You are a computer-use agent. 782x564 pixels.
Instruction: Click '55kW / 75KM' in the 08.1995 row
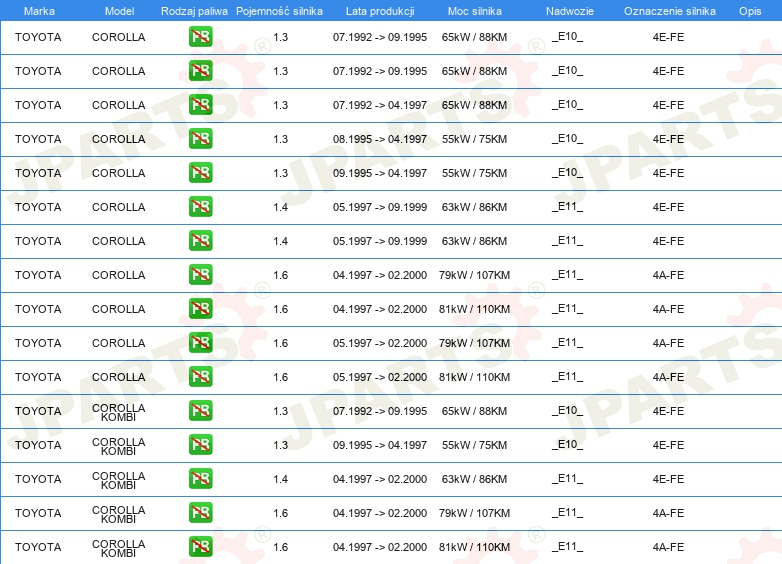(474, 139)
